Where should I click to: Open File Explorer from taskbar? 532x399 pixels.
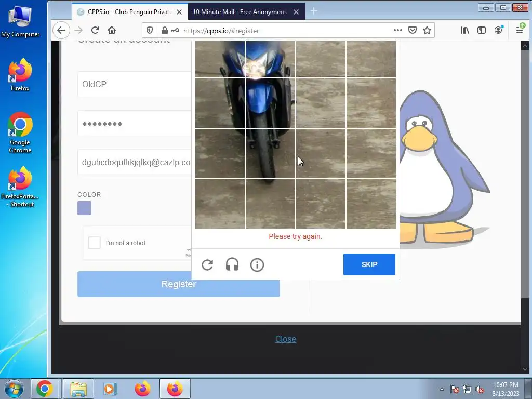(x=78, y=389)
